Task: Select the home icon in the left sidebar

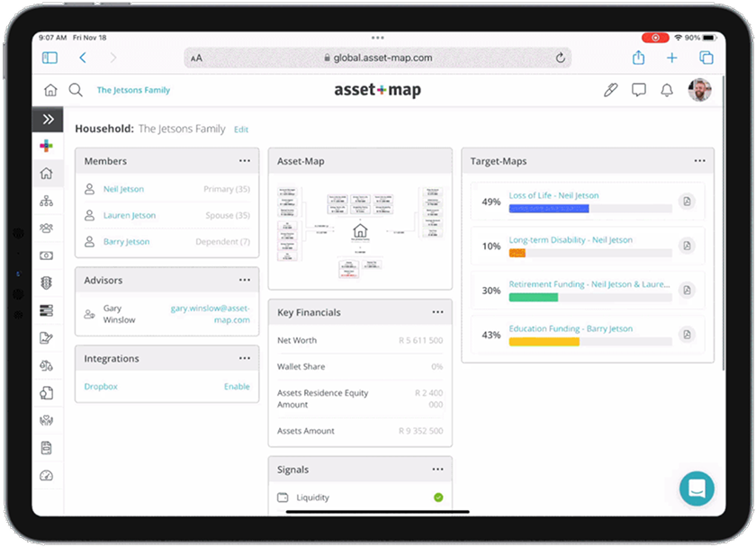Action: coord(46,173)
